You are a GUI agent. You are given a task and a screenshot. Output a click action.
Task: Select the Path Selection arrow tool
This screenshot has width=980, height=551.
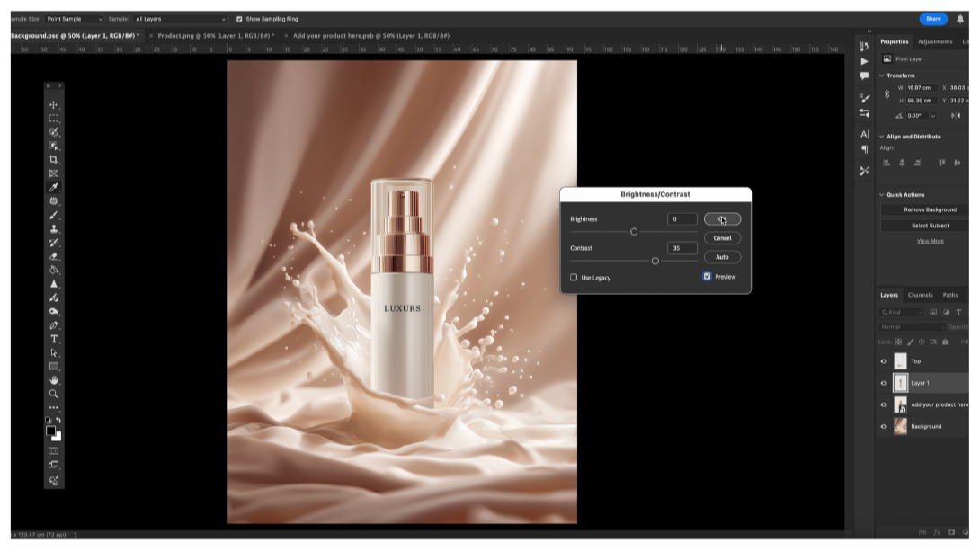click(54, 352)
